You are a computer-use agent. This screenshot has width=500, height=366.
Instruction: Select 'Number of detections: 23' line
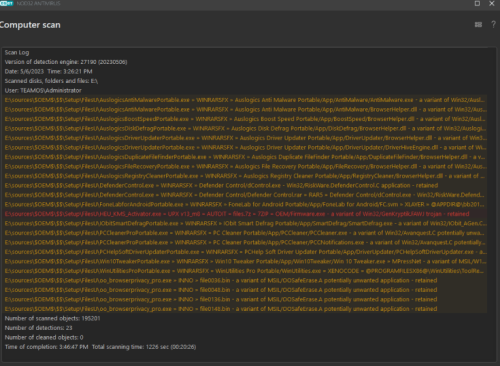[x=39, y=328]
